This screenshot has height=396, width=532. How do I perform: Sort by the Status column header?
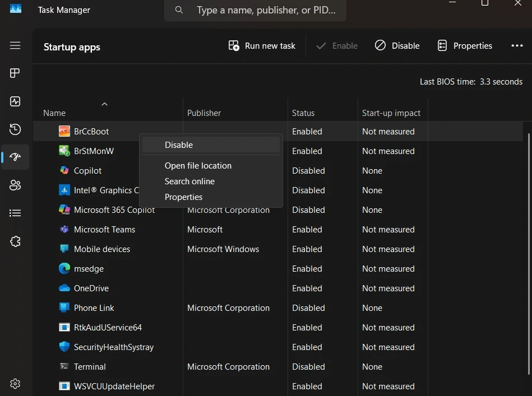(303, 113)
